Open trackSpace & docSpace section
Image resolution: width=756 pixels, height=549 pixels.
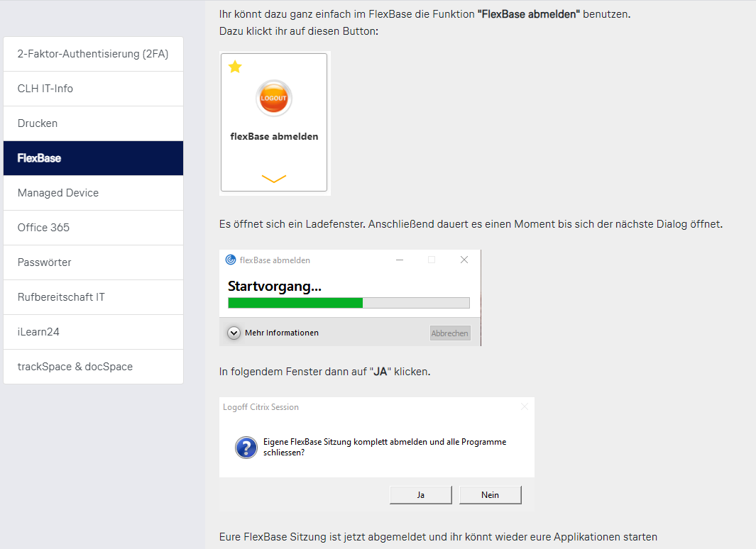(93, 367)
